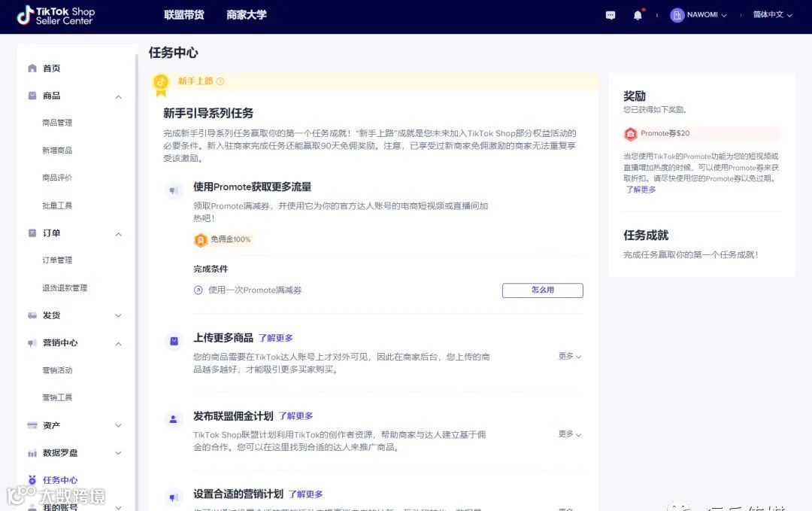Image resolution: width=812 pixels, height=511 pixels.
Task: Go to 首页 in the sidebar
Action: pyautogui.click(x=51, y=68)
